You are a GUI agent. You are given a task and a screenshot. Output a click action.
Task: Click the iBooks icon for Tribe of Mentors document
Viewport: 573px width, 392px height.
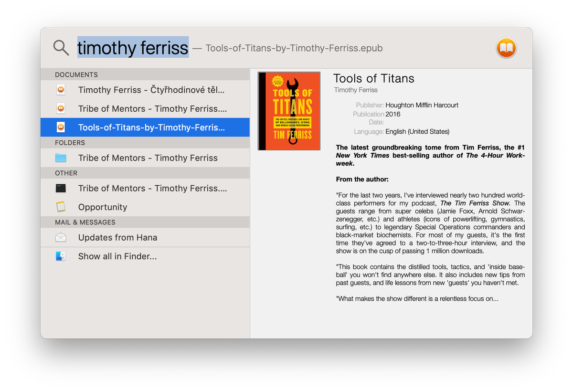(x=61, y=108)
